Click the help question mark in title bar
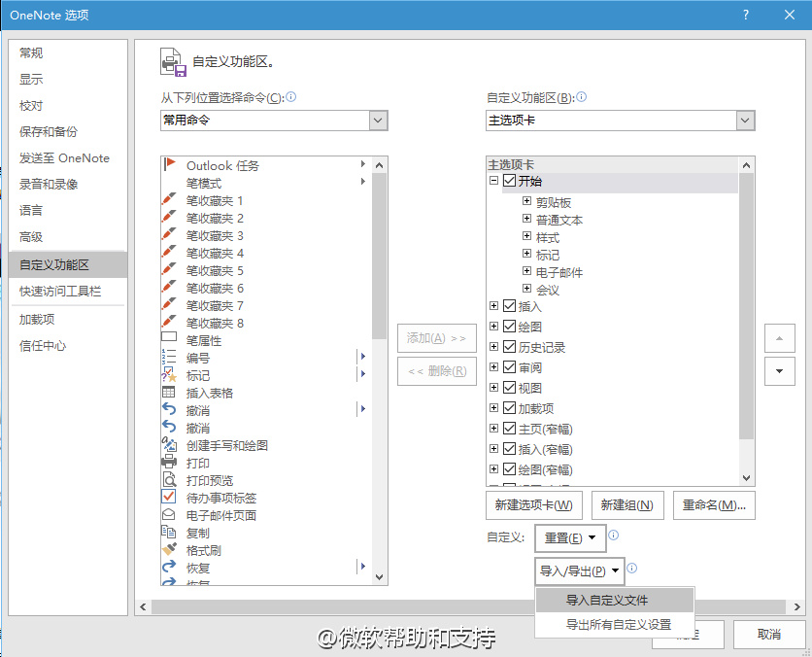Screen dimensions: 812x657 [746, 15]
